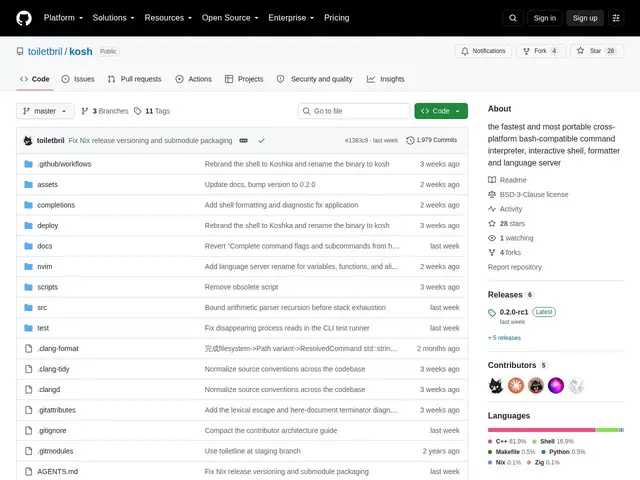Viewport: 640px width, 480px height.
Task: Open the src folder
Action: (x=42, y=308)
